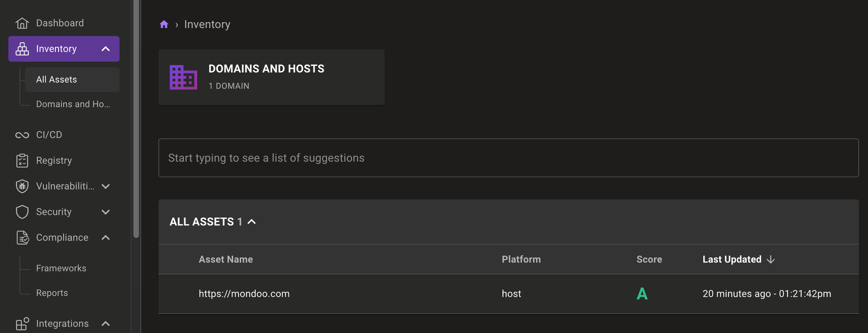Click the sidebar vertical scrollbar
Viewport: 868px width, 333px height.
pos(136,119)
